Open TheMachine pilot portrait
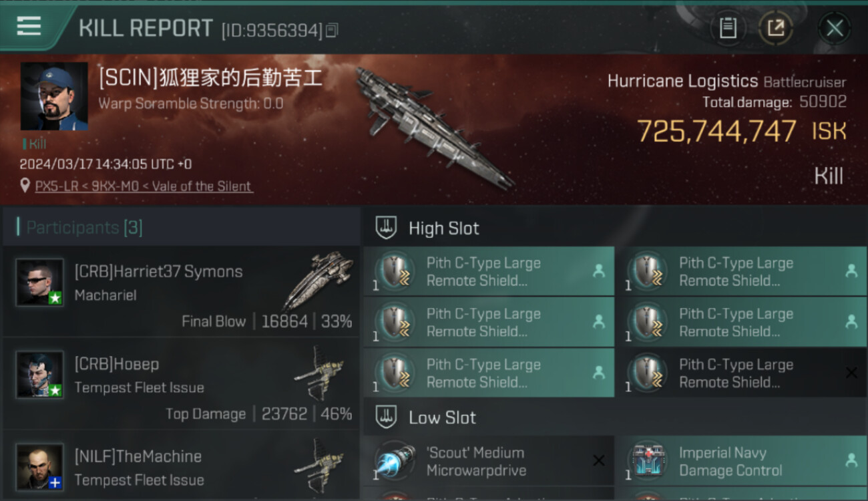The height and width of the screenshot is (501, 868). (40, 467)
